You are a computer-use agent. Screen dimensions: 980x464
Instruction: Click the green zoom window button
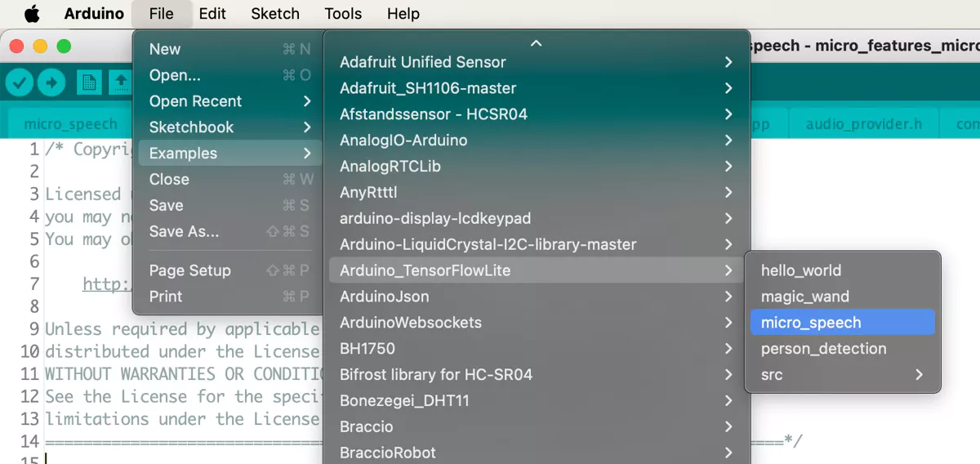pos(64,47)
